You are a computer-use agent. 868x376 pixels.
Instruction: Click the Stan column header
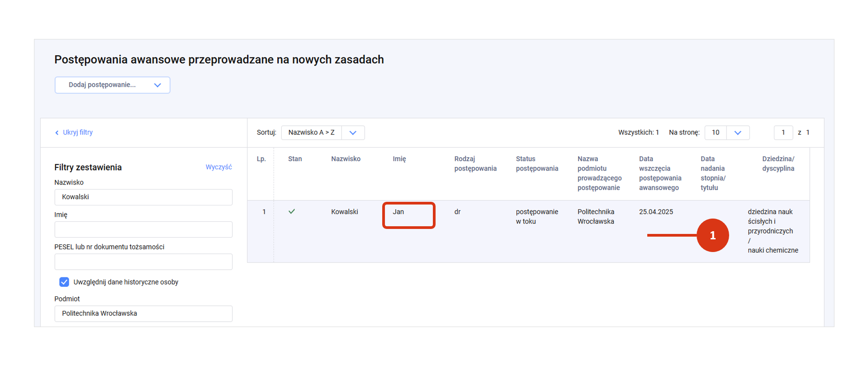(x=295, y=159)
